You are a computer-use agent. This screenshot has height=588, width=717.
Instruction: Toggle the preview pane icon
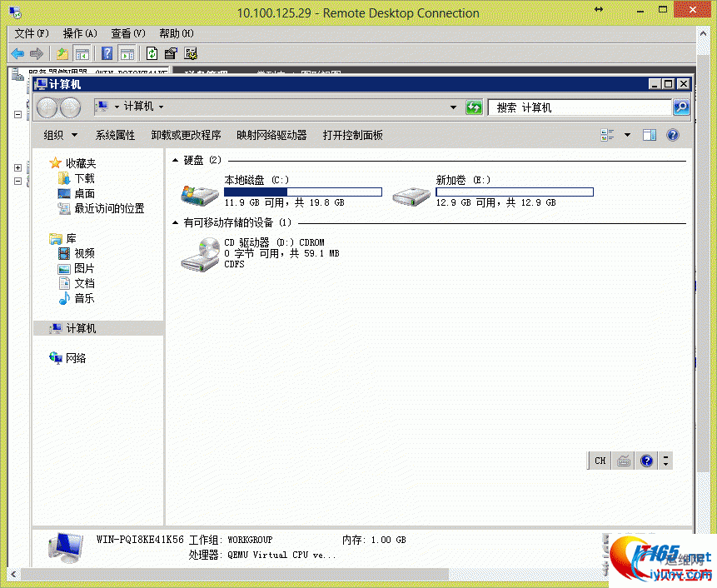(650, 135)
